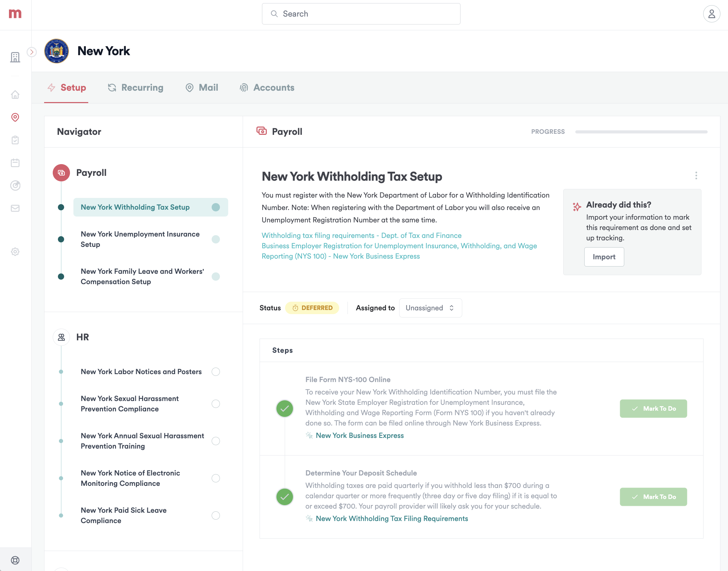Toggle completion circle for File Form NYS-100 Online step
Image resolution: width=728 pixels, height=571 pixels.
coord(284,408)
